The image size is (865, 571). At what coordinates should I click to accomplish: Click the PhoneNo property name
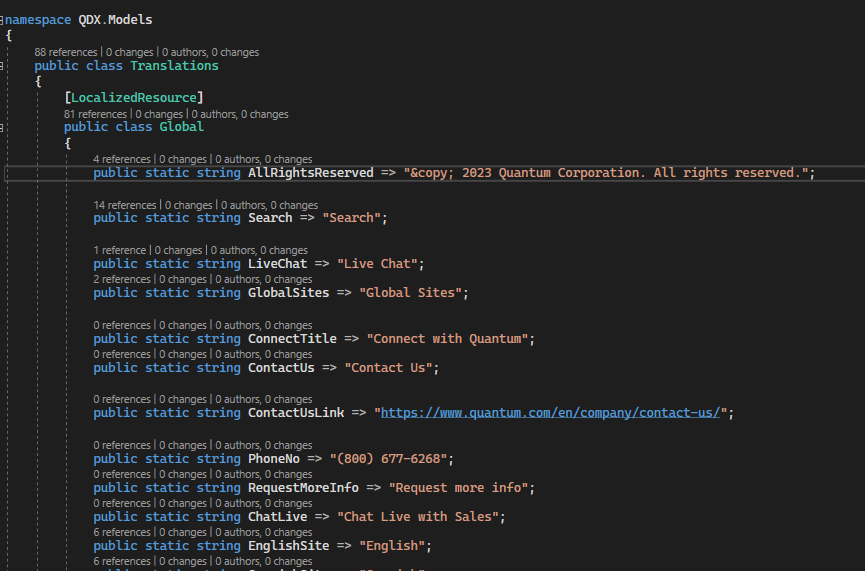(x=277, y=459)
